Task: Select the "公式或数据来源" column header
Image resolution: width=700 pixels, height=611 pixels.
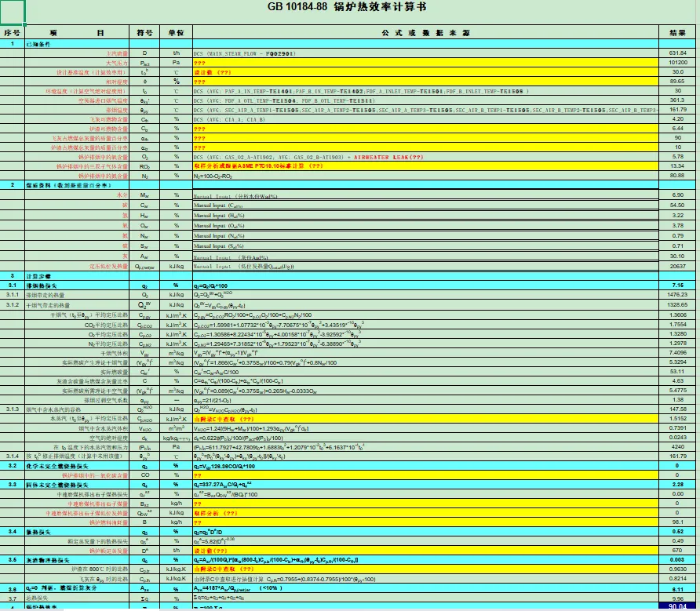Action: click(425, 33)
